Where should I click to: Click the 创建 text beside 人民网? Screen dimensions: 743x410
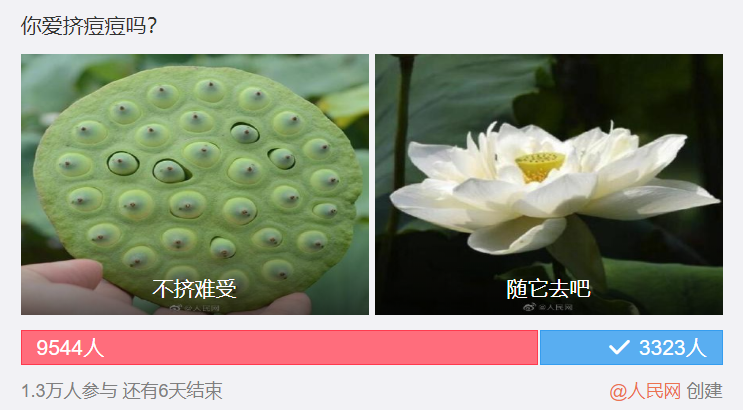tap(705, 391)
